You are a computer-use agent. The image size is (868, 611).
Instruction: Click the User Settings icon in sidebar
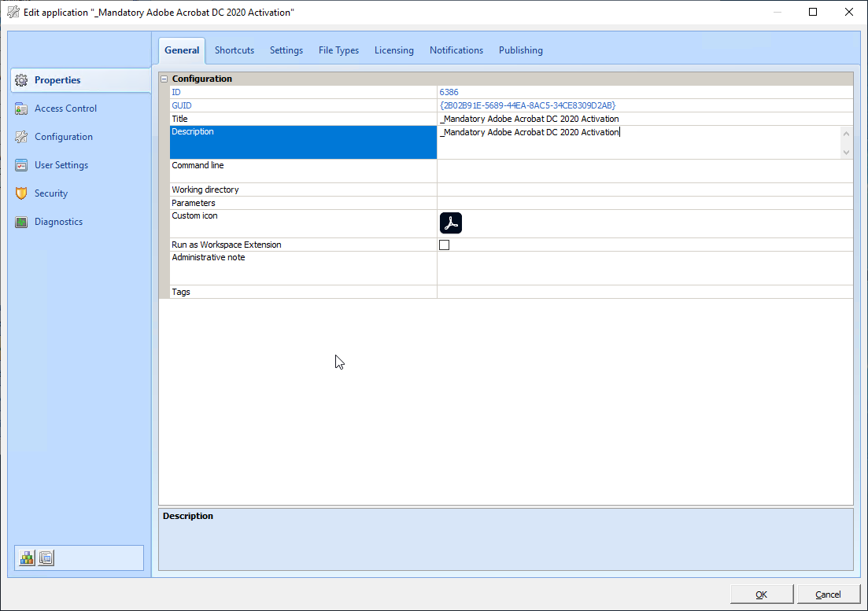(x=21, y=165)
